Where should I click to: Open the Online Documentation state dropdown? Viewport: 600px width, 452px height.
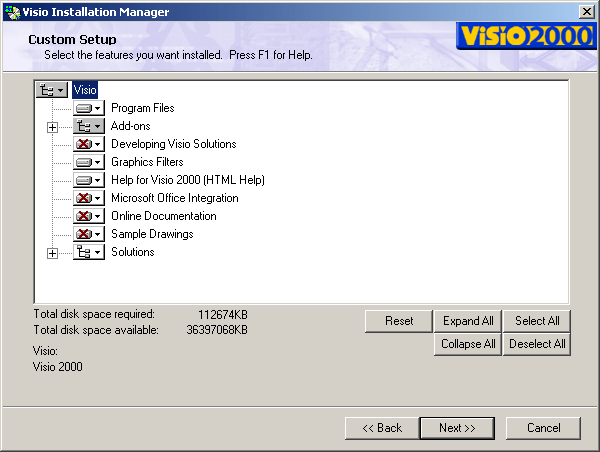(89, 216)
